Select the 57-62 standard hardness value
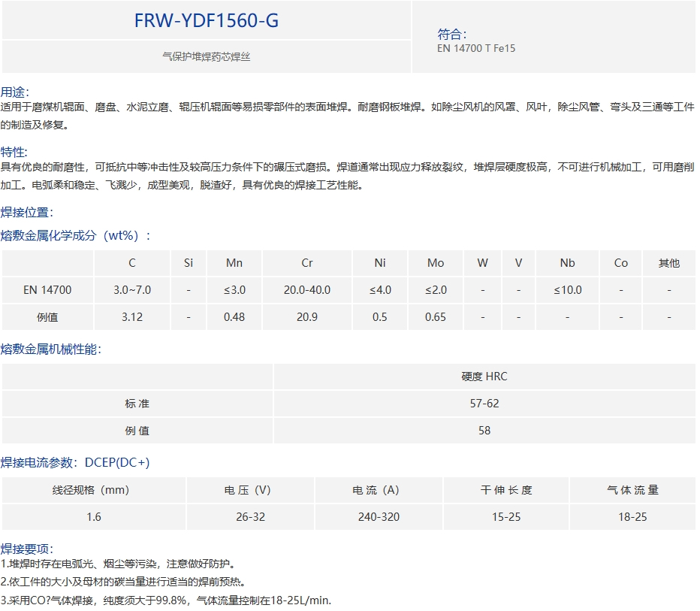This screenshot has height=611, width=700. pos(484,404)
